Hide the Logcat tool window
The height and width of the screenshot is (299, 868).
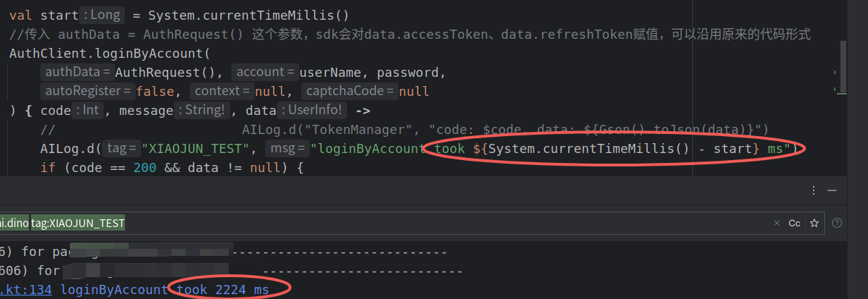point(832,190)
